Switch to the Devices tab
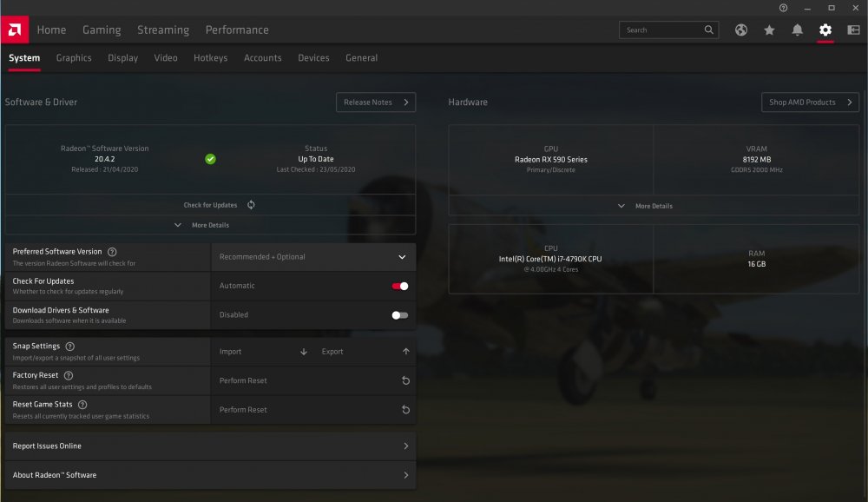 tap(313, 57)
